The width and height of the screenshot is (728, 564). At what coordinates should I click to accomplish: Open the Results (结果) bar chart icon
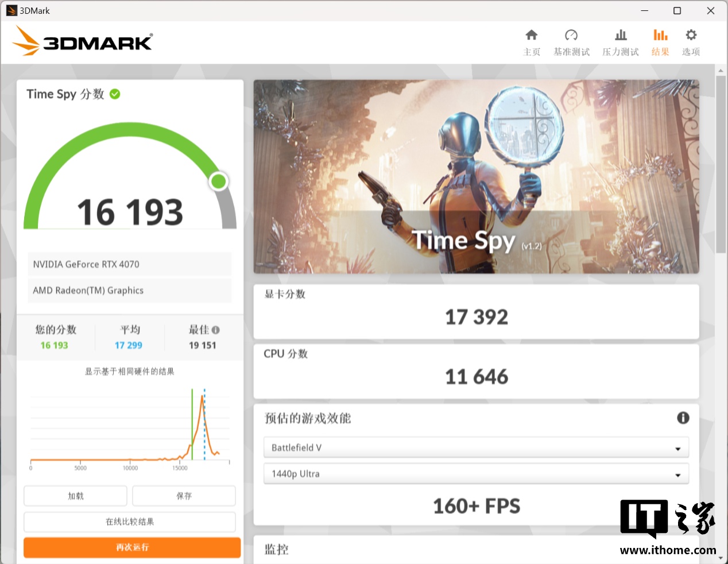coord(660,36)
